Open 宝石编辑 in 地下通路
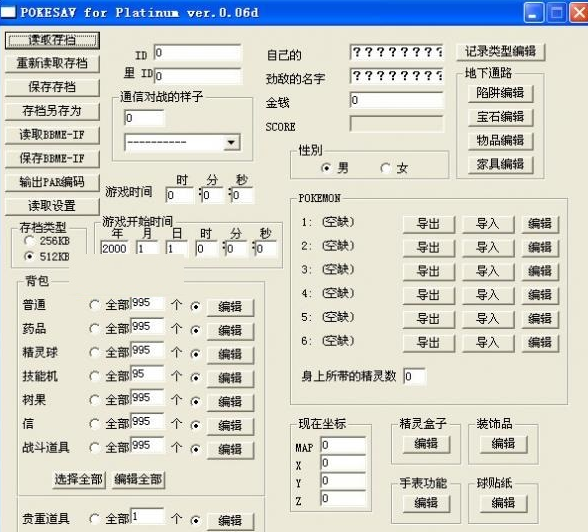588x532 pixels. click(500, 117)
